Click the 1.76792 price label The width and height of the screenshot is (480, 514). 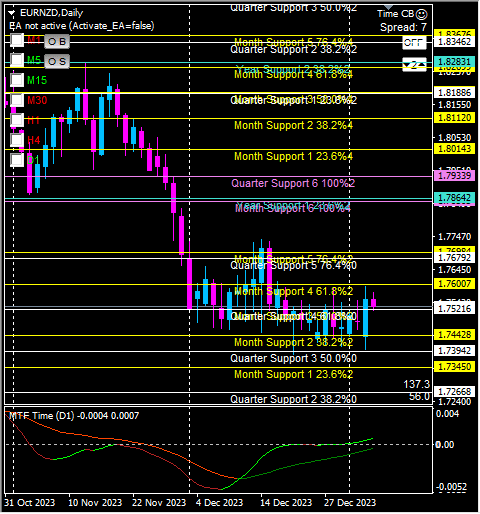[454, 258]
